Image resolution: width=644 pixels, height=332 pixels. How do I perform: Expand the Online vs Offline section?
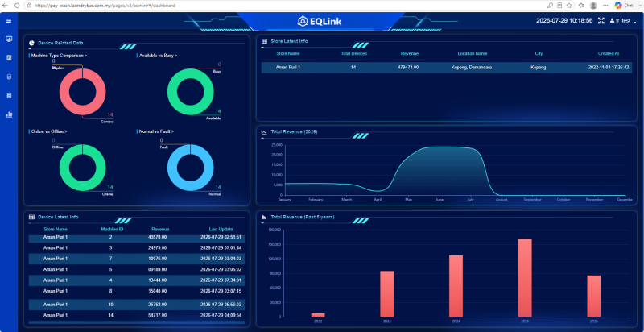[49, 131]
